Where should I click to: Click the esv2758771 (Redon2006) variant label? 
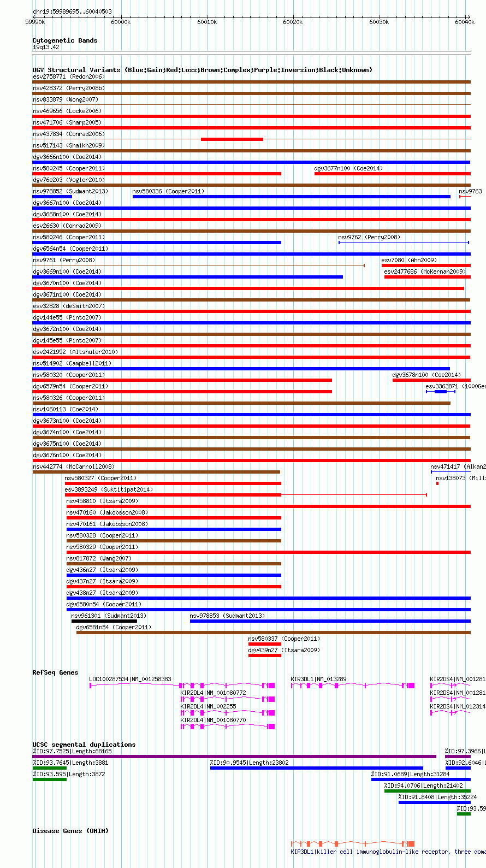tap(69, 76)
